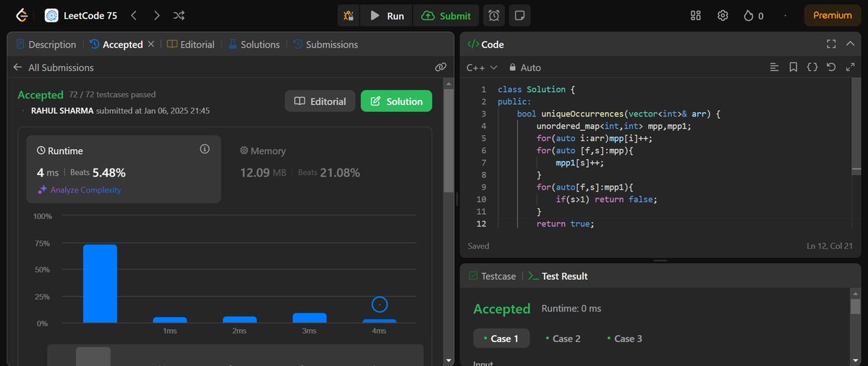
Task: Open settings gear in top bar
Action: (723, 15)
